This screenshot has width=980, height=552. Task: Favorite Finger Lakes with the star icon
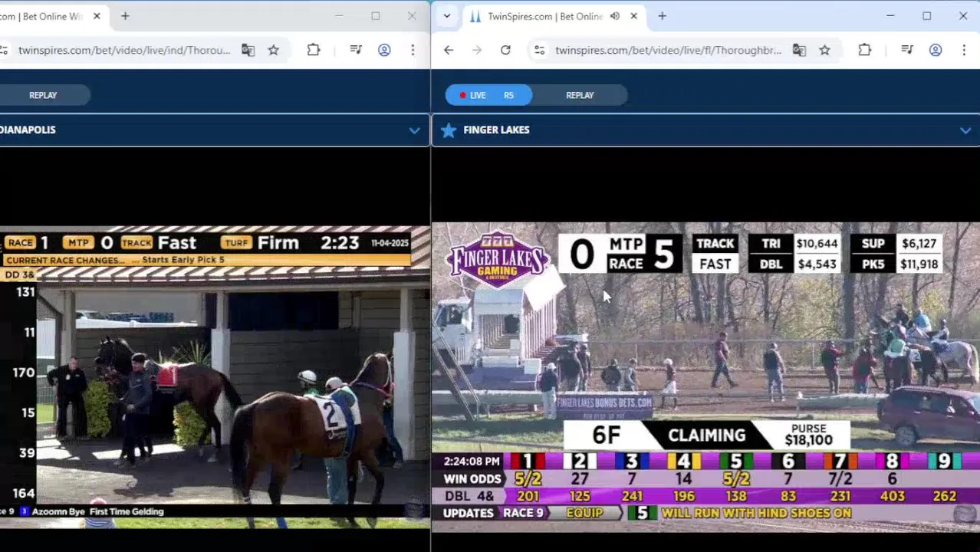pyautogui.click(x=449, y=130)
